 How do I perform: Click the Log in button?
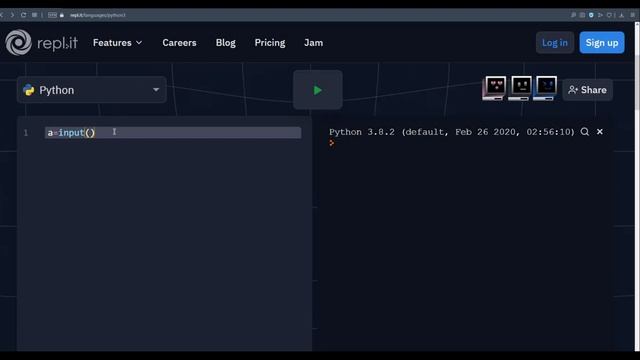click(x=555, y=42)
